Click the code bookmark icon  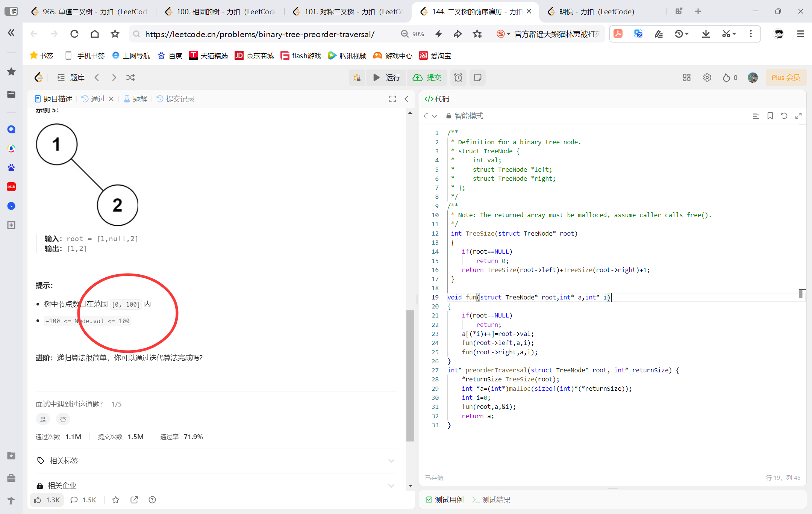point(770,116)
